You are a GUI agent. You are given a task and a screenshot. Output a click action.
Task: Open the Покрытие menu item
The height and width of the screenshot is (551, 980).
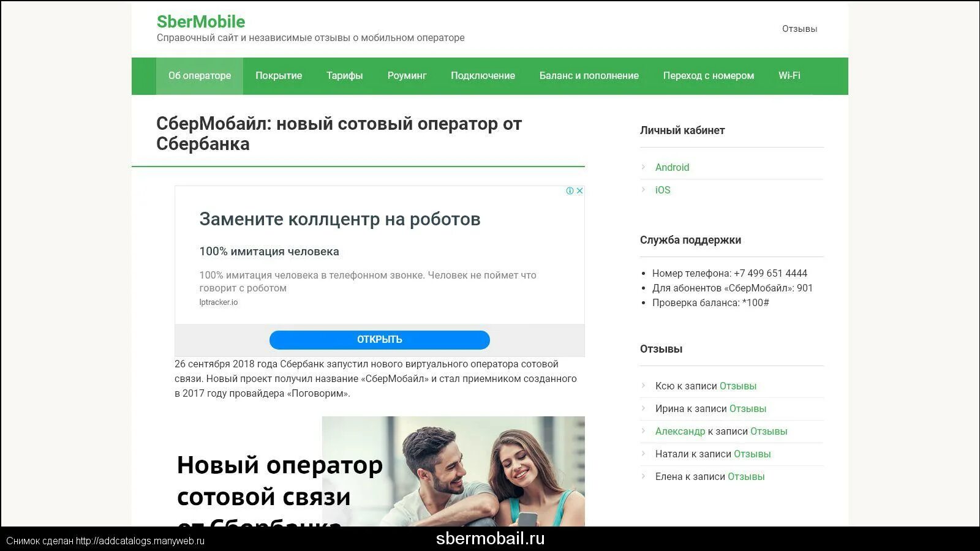[279, 76]
